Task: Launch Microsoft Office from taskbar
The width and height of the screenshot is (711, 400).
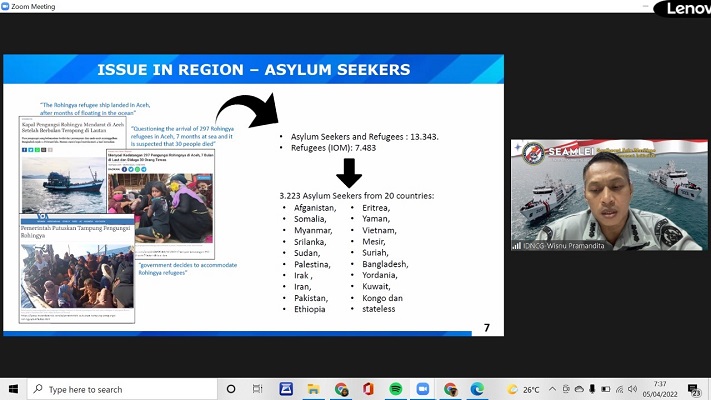Action: (x=367, y=389)
